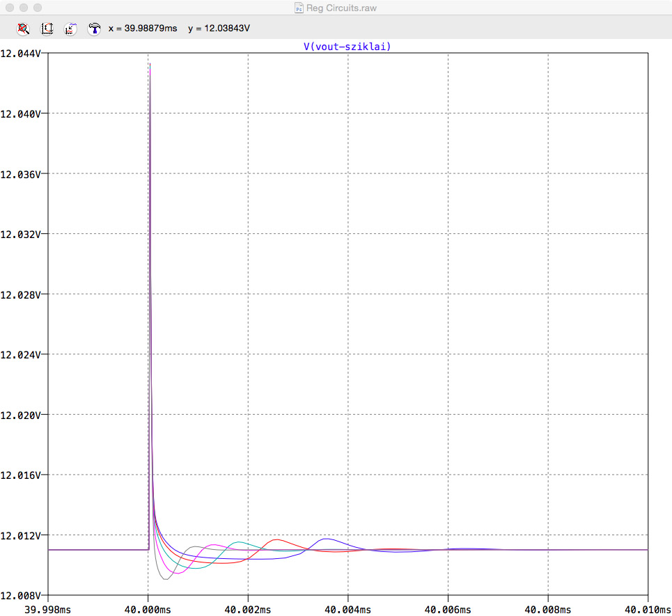Screen dimensions: 672x616
Task: Click the 12.040V vertical axis label
Action: (x=21, y=114)
